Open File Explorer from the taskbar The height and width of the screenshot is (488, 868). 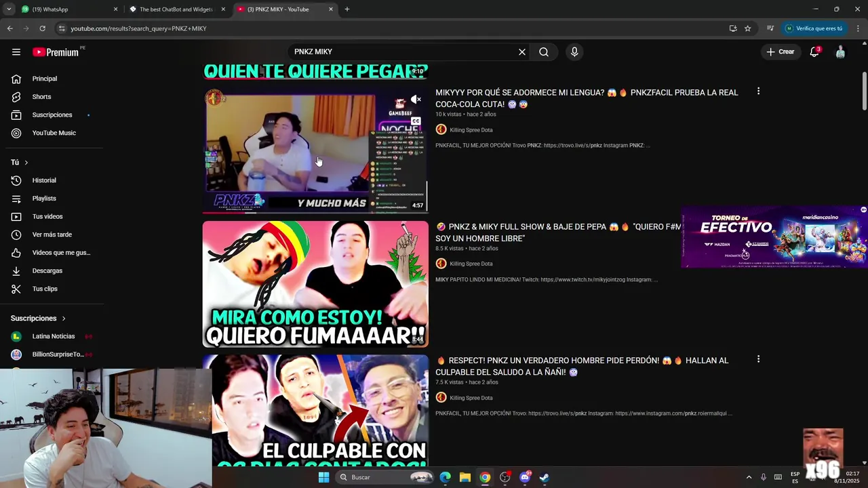pos(465,477)
